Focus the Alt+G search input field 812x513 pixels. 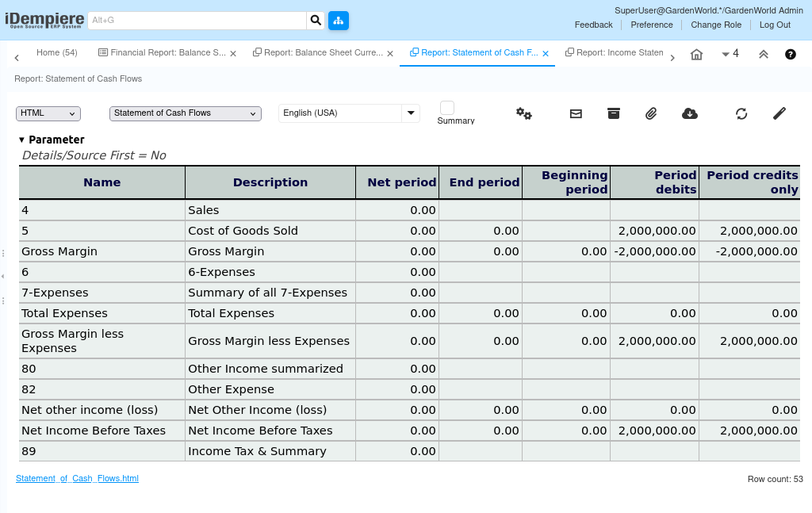coord(197,20)
